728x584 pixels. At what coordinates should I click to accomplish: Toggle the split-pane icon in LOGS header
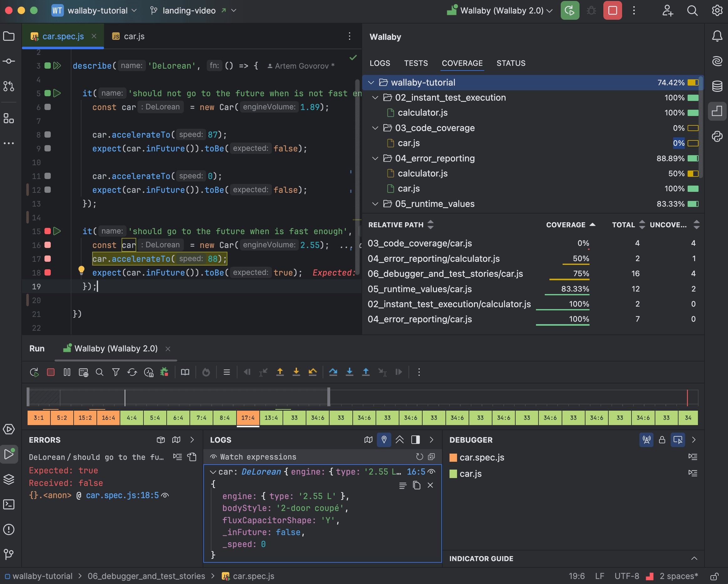click(x=416, y=440)
